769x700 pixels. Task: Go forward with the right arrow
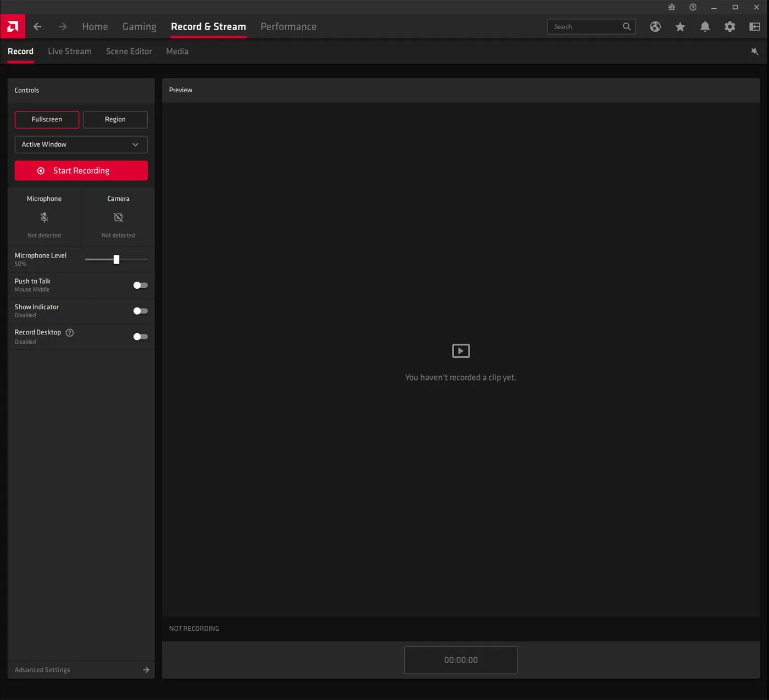coord(63,26)
